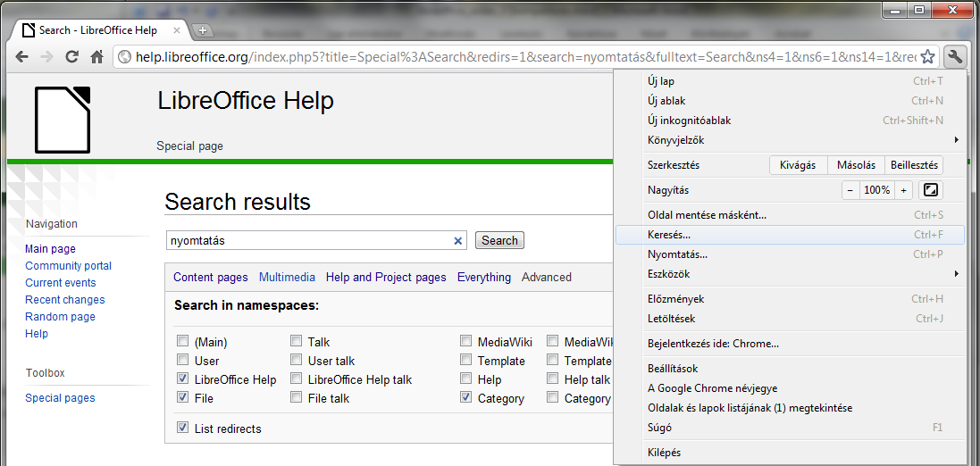Open the Random page link
This screenshot has height=466, width=980.
(x=60, y=316)
